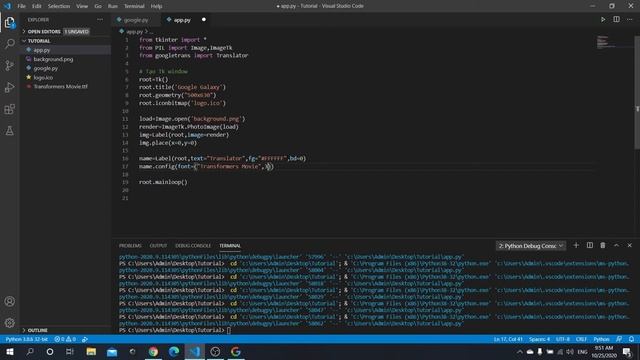Viewport: 640px width, 360px height.
Task: Switch to google.py editor tab
Action: coord(136,20)
